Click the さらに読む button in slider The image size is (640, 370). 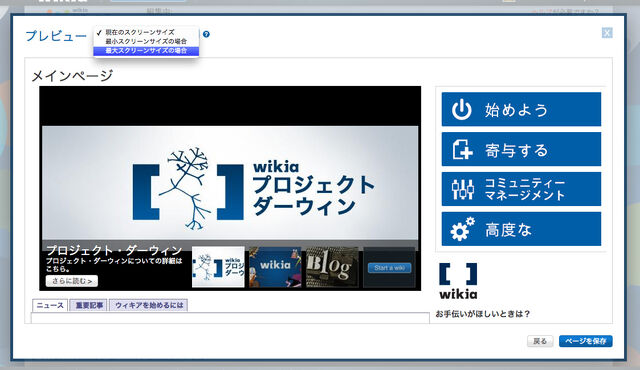[72, 281]
